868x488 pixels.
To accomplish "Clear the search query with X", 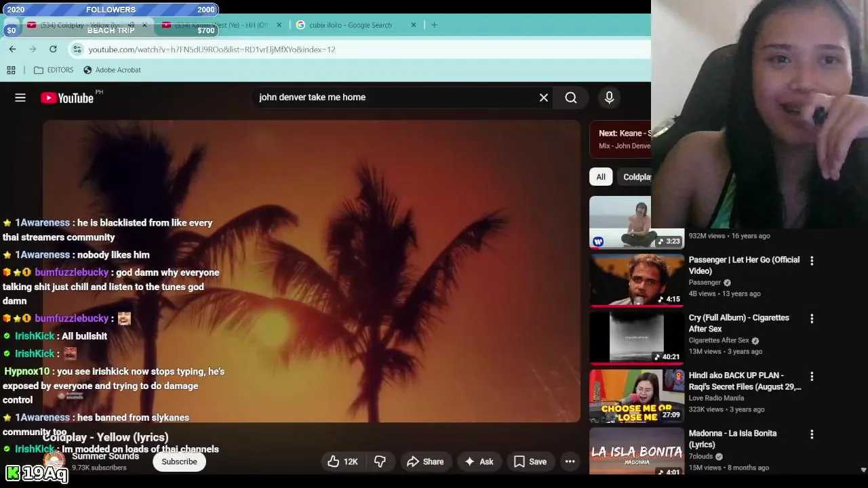I will (x=544, y=98).
